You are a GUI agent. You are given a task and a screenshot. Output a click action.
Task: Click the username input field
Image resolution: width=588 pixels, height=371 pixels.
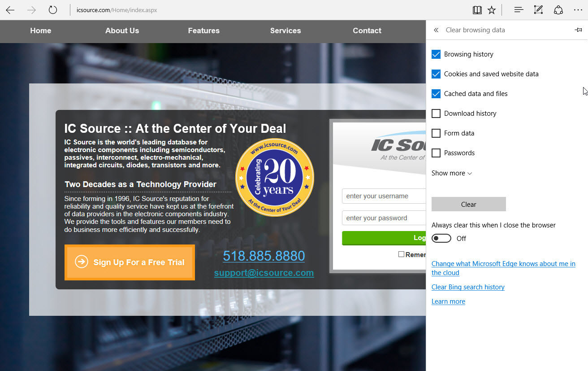384,196
